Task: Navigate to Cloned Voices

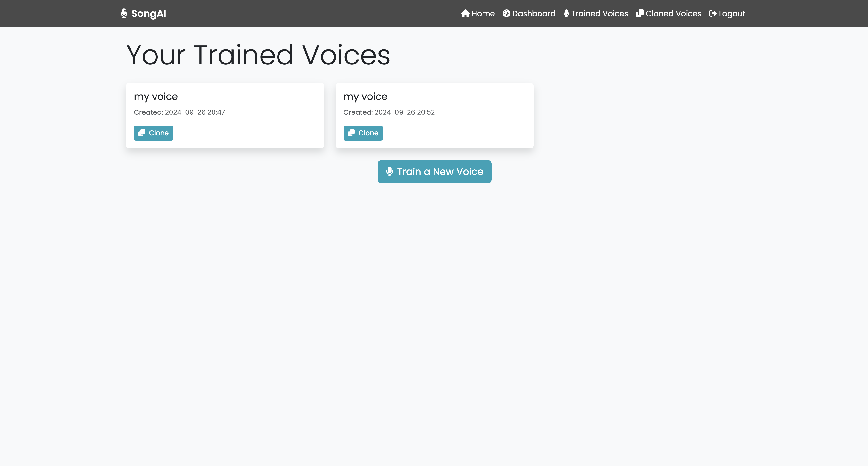Action: pos(673,14)
